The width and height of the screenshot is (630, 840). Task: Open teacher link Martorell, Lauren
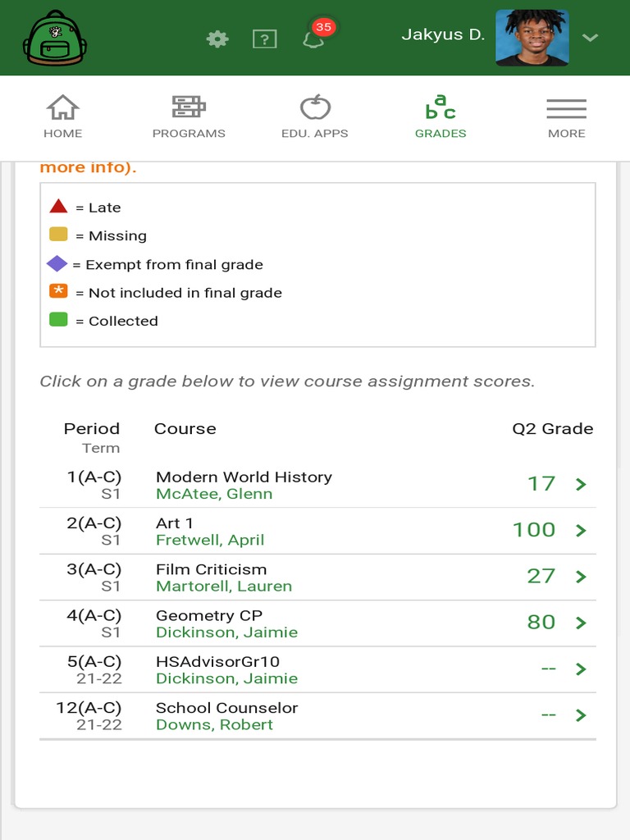[224, 587]
